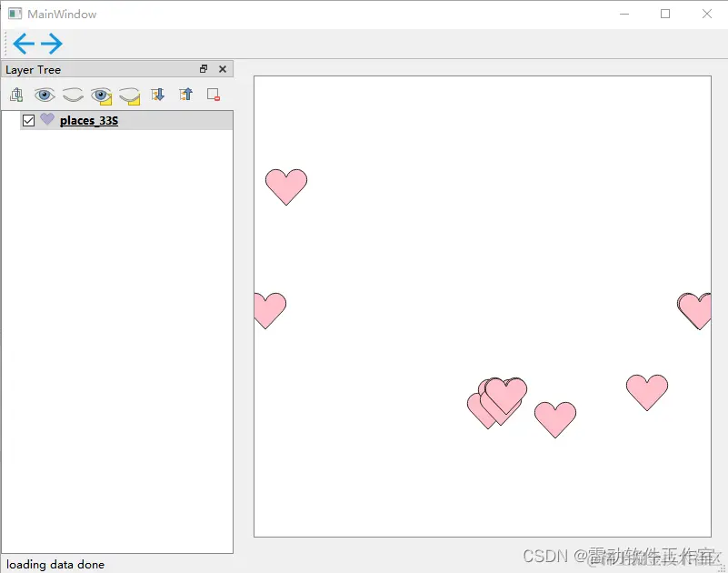The height and width of the screenshot is (573, 728).
Task: Click the purple heart symbol beside places_33S
Action: click(47, 119)
